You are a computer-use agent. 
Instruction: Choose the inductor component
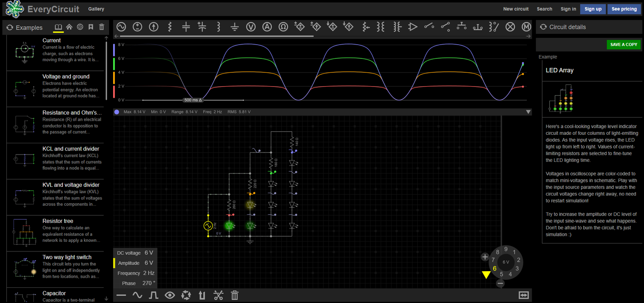(219, 27)
